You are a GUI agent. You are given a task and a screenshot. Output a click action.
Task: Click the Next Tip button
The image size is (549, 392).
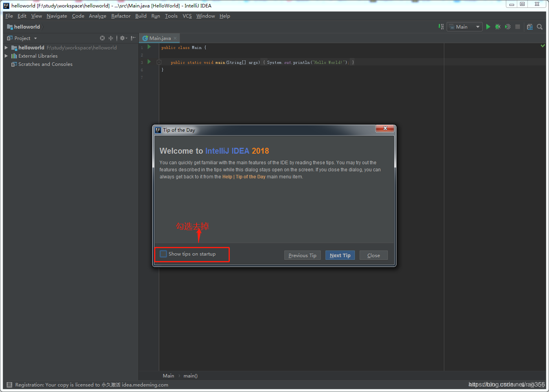point(340,255)
